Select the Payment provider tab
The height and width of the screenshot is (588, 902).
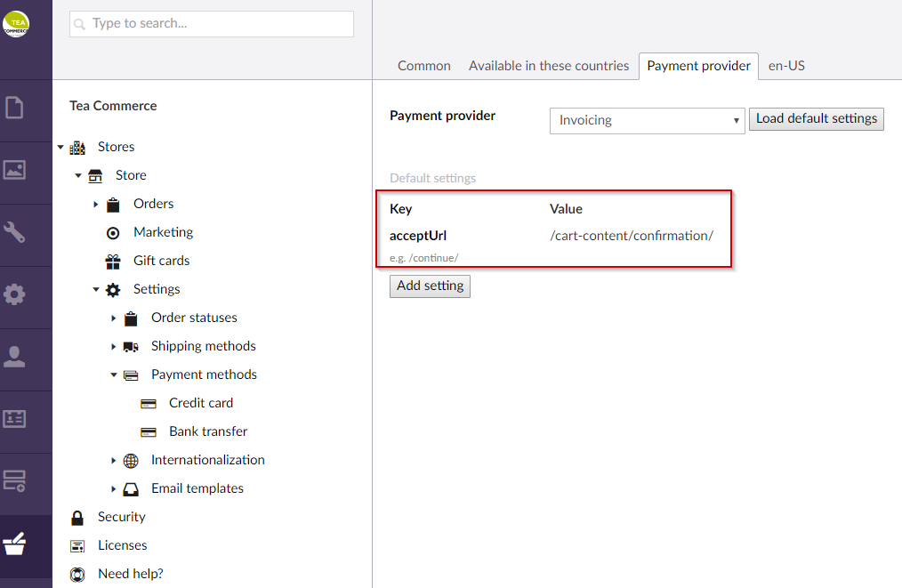pos(698,66)
